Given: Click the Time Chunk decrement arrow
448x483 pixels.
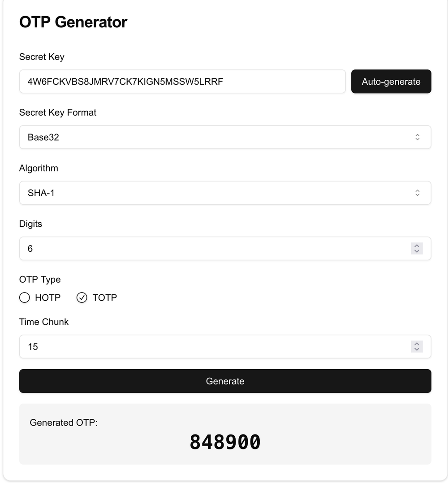Looking at the screenshot, I should (x=417, y=349).
